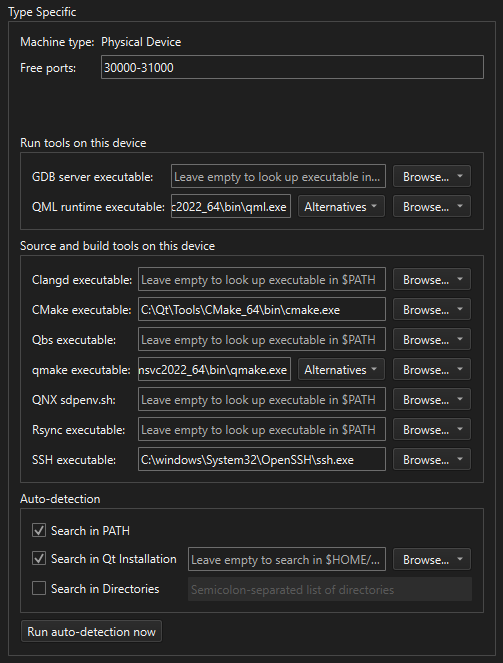Open Browse dropdown for SSH executable
The width and height of the screenshot is (503, 663).
(432, 460)
